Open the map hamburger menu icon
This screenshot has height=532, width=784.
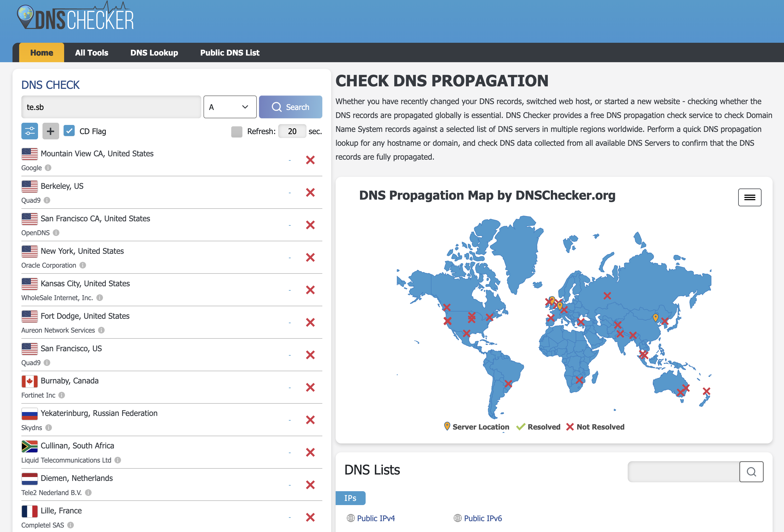[x=750, y=197]
